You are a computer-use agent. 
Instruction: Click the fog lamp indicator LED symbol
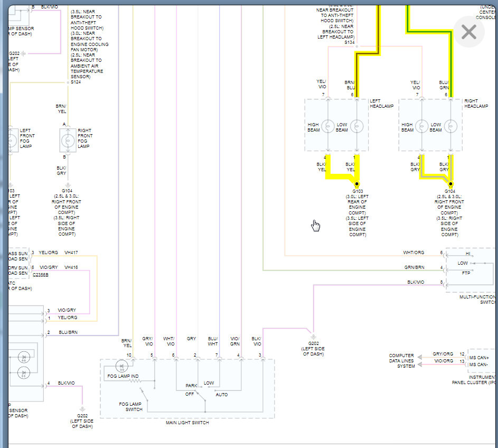click(121, 366)
